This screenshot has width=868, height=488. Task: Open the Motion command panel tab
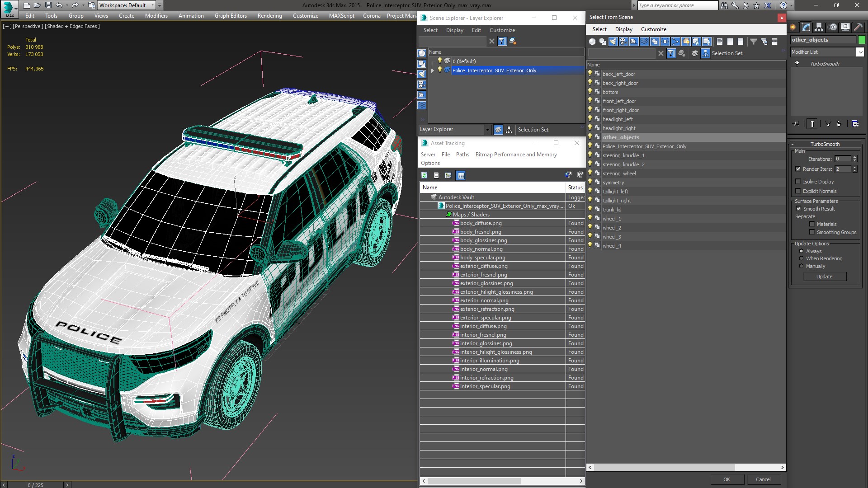tap(833, 27)
